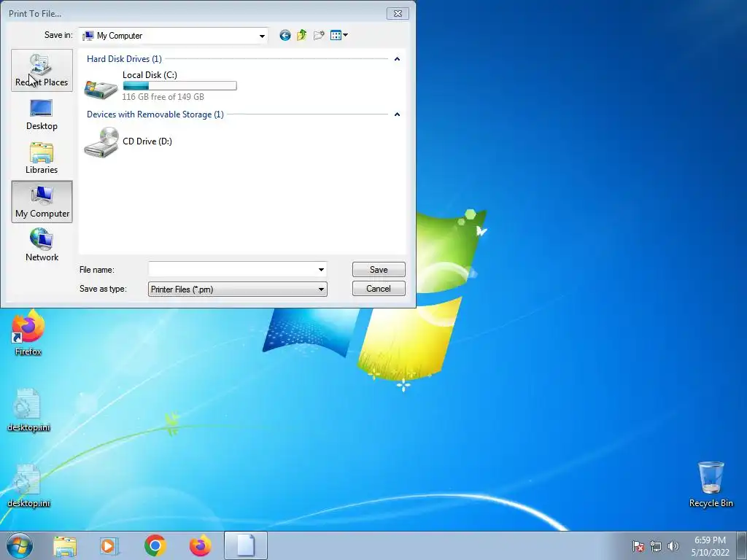
Task: Click the Local Disk (C:) label
Action: click(x=150, y=75)
